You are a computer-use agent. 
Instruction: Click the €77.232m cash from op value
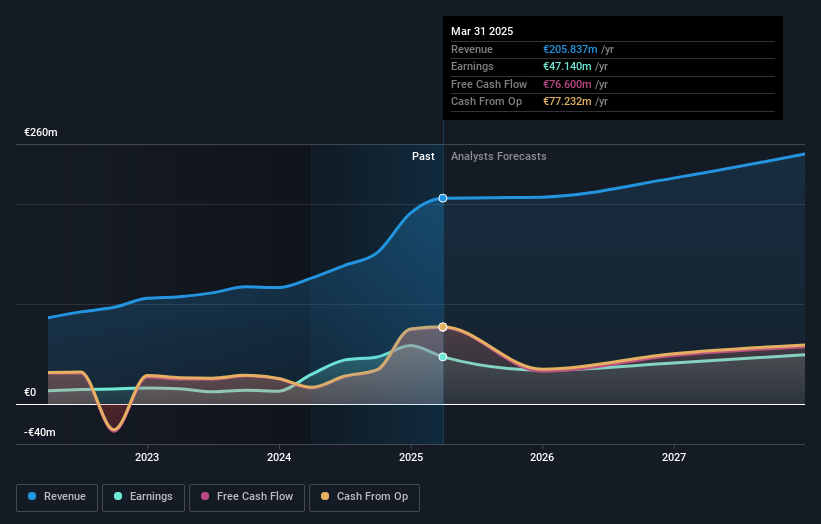pyautogui.click(x=567, y=102)
